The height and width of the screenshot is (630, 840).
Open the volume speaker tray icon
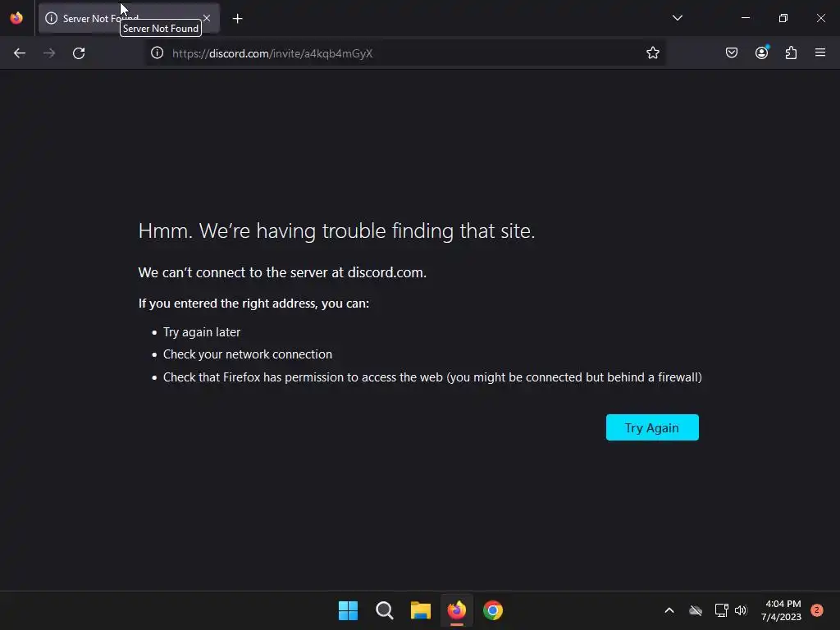pyautogui.click(x=741, y=610)
